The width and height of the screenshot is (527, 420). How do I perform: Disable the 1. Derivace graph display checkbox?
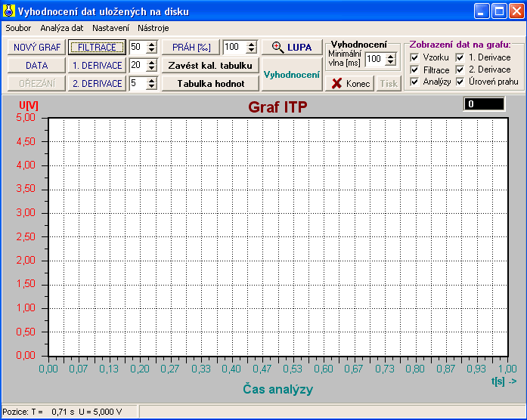click(x=460, y=57)
